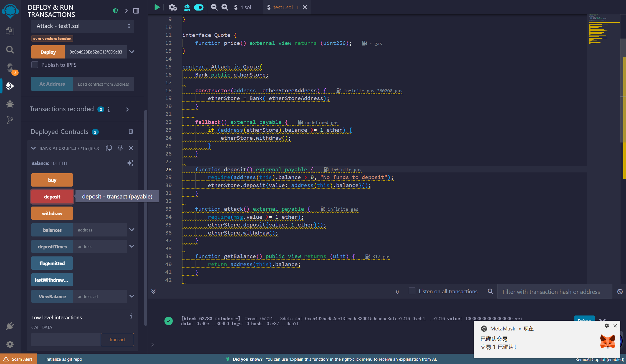Toggle the RemixAI Copilot switch
Screen dimensions: 626x364
tap(199, 7)
